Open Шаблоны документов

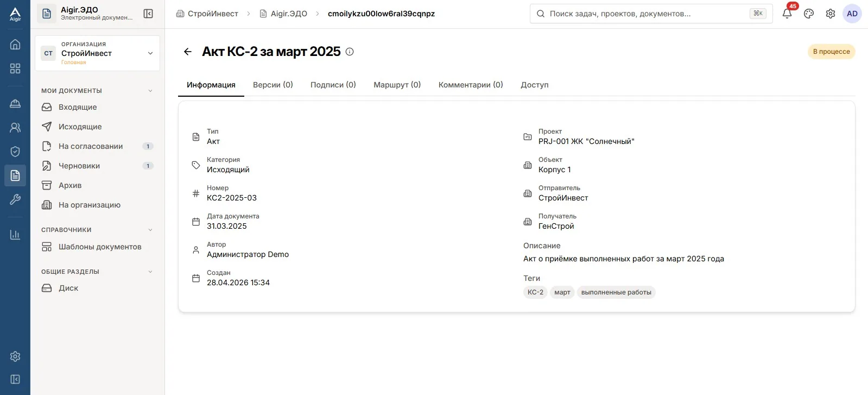(x=97, y=247)
